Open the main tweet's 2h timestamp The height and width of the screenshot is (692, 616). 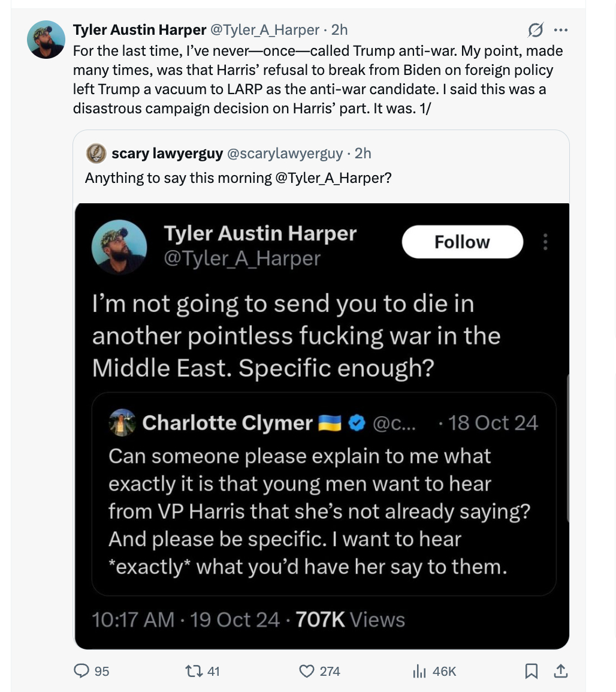pyautogui.click(x=339, y=29)
